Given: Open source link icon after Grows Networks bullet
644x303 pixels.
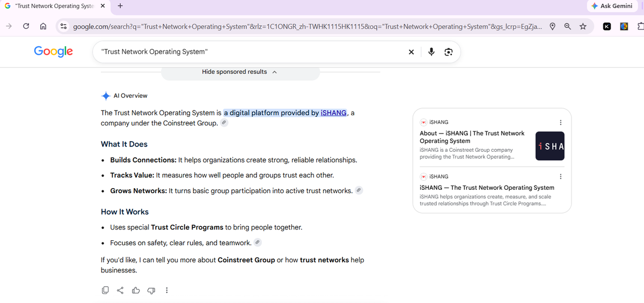Looking at the screenshot, I should [360, 190].
